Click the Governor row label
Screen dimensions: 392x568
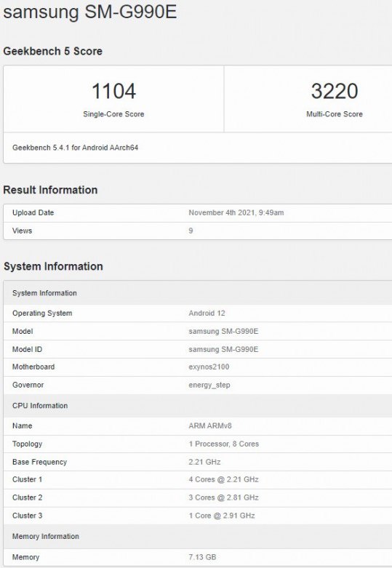click(x=28, y=385)
